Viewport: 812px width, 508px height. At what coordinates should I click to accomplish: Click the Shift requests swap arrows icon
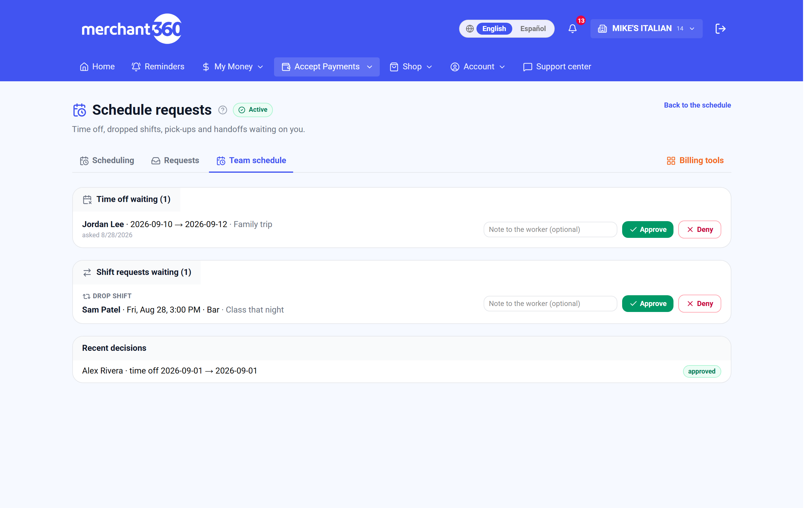87,273
